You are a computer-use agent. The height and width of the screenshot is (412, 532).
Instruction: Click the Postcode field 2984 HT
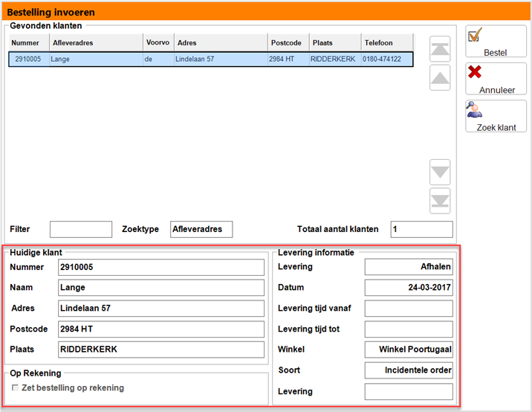click(161, 329)
